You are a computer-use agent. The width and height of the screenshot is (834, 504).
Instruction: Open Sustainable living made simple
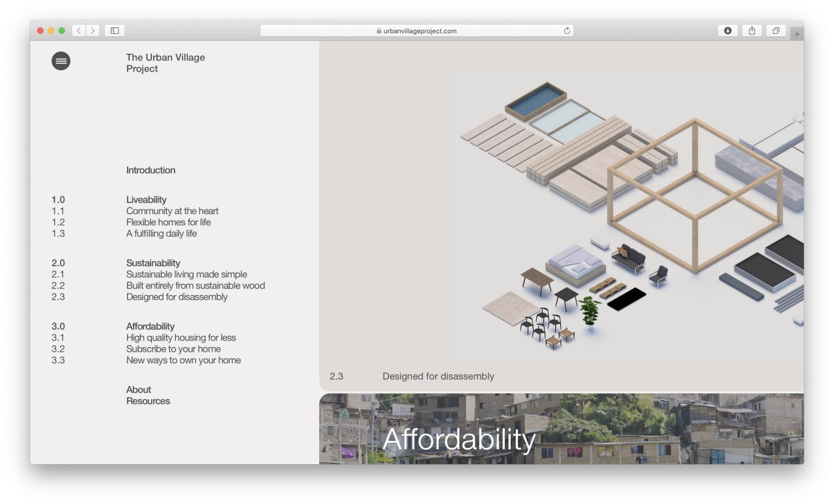click(187, 274)
